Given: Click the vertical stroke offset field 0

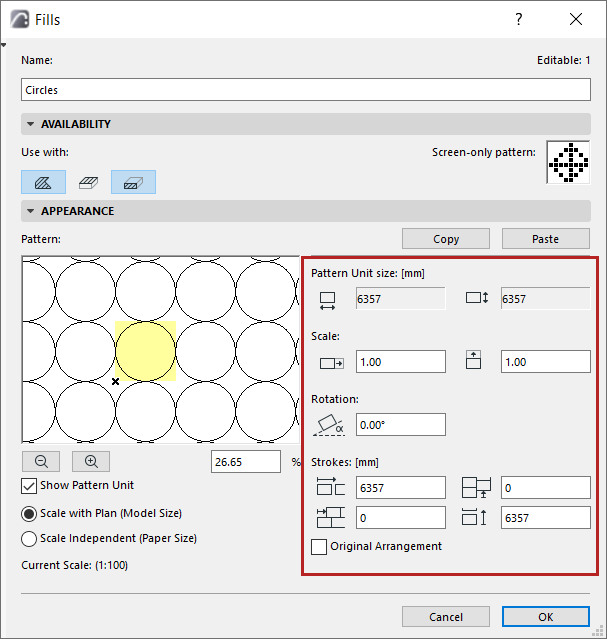Looking at the screenshot, I should tap(545, 487).
